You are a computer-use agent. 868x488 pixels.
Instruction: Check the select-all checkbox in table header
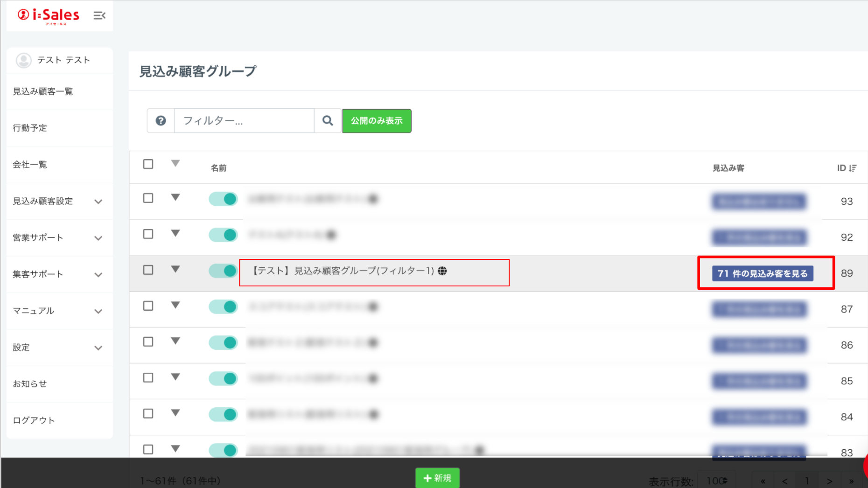[x=148, y=164]
